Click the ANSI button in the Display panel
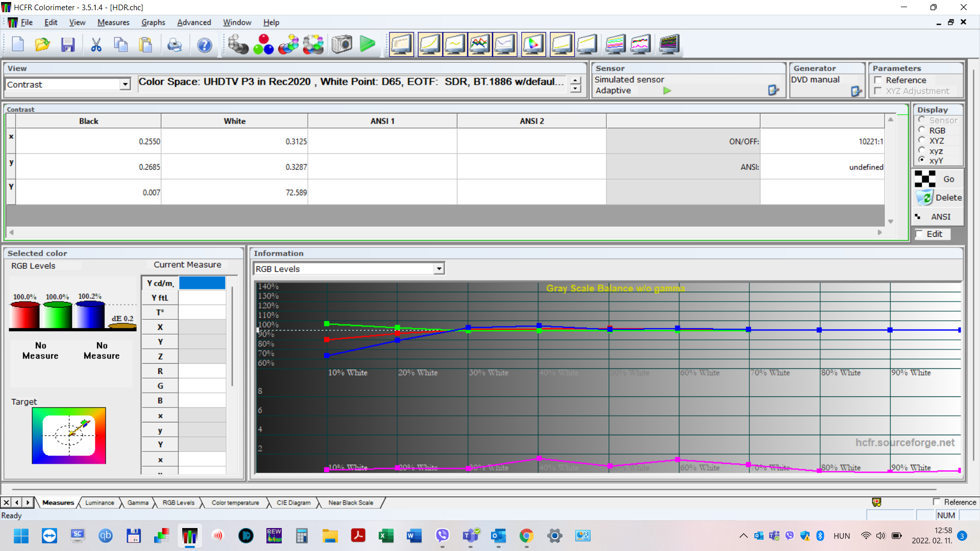The height and width of the screenshot is (551, 980). pyautogui.click(x=941, y=216)
